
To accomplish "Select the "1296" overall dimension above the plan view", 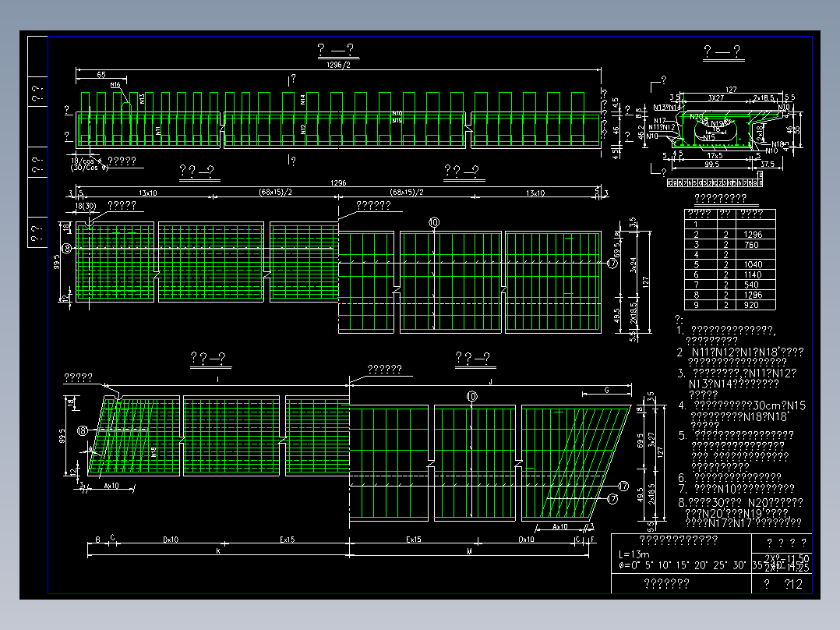I will click(338, 182).
